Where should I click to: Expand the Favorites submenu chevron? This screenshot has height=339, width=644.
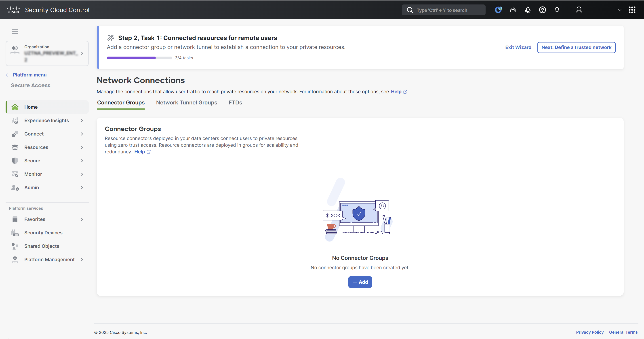[82, 219]
